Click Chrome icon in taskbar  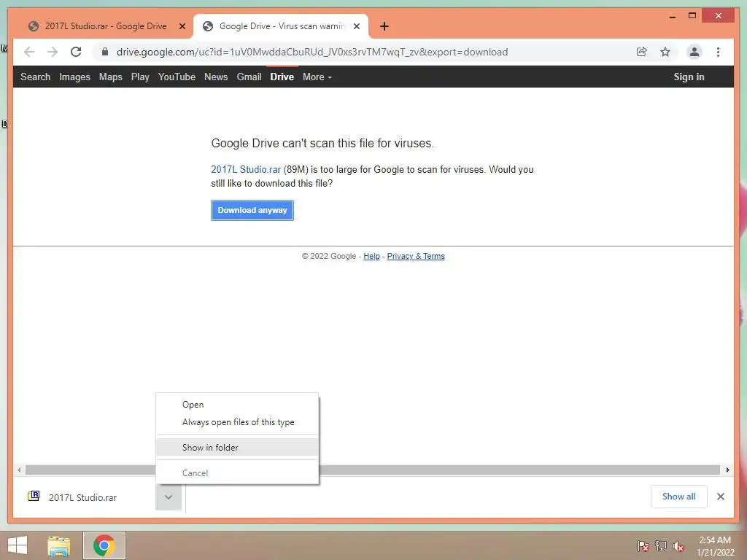[104, 545]
